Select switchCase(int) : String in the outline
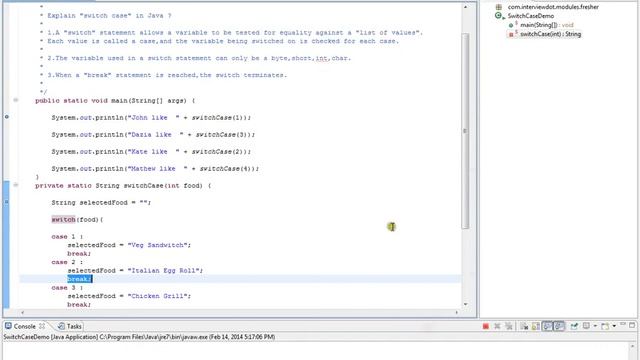This screenshot has width=640, height=360. [550, 34]
